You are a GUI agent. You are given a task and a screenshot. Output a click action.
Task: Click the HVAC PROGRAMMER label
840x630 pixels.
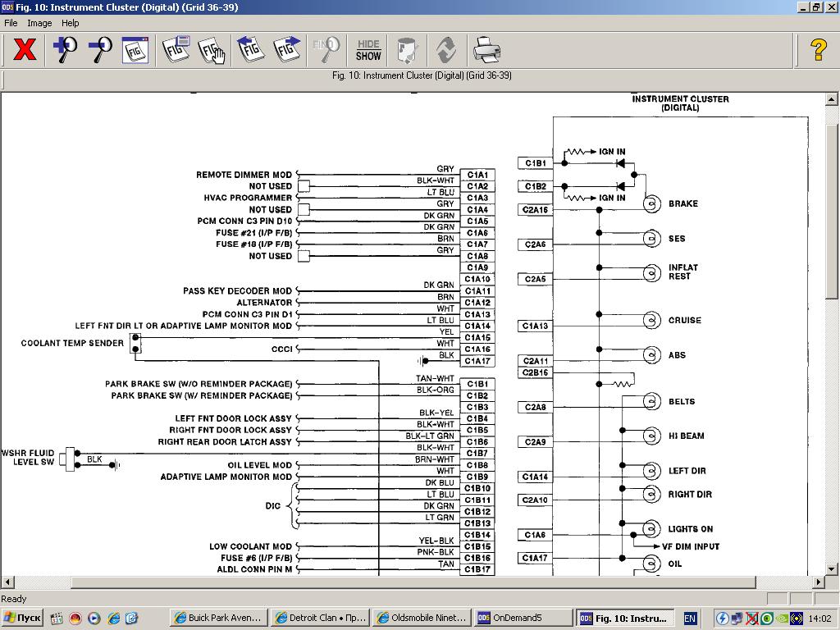pyautogui.click(x=248, y=198)
